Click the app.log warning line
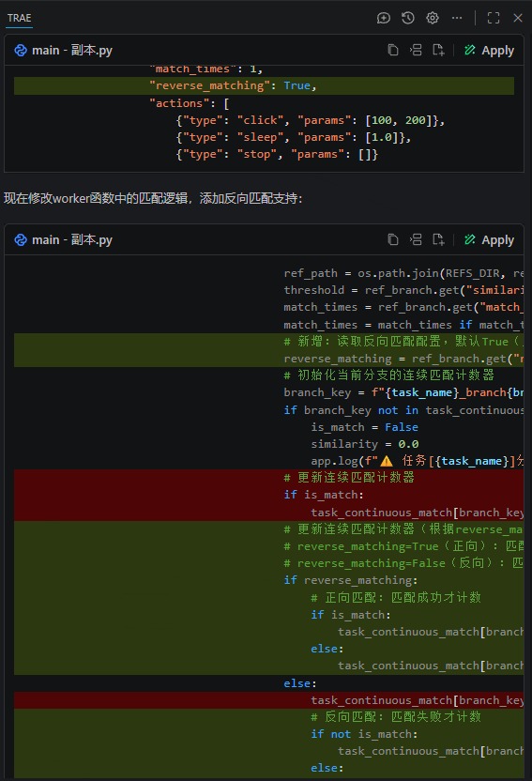Image resolution: width=532 pixels, height=781 pixels. pyautogui.click(x=417, y=461)
